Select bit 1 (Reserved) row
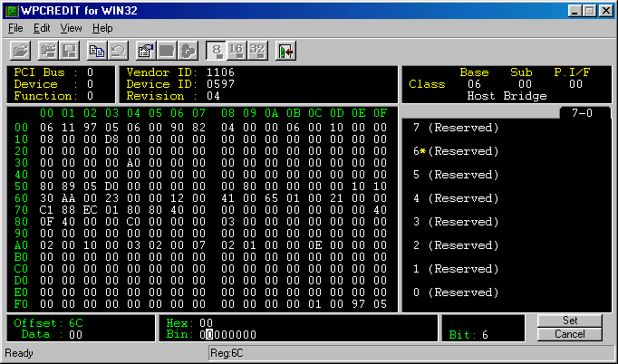 pyautogui.click(x=456, y=269)
